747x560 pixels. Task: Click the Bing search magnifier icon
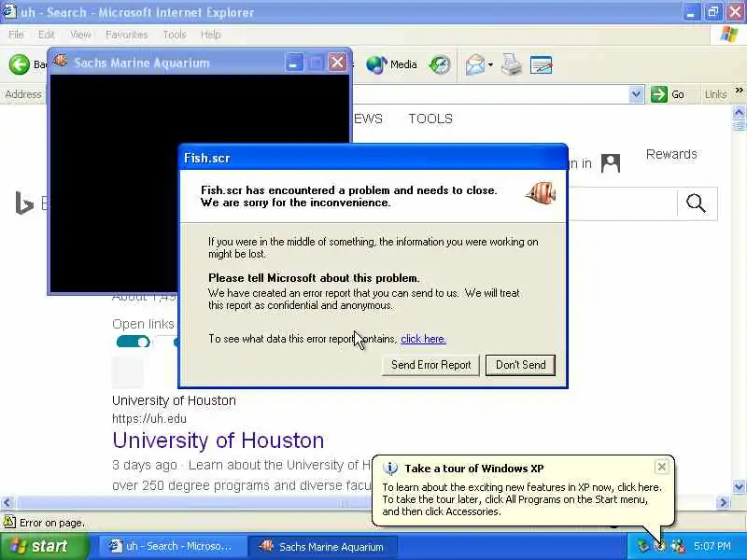tap(696, 203)
